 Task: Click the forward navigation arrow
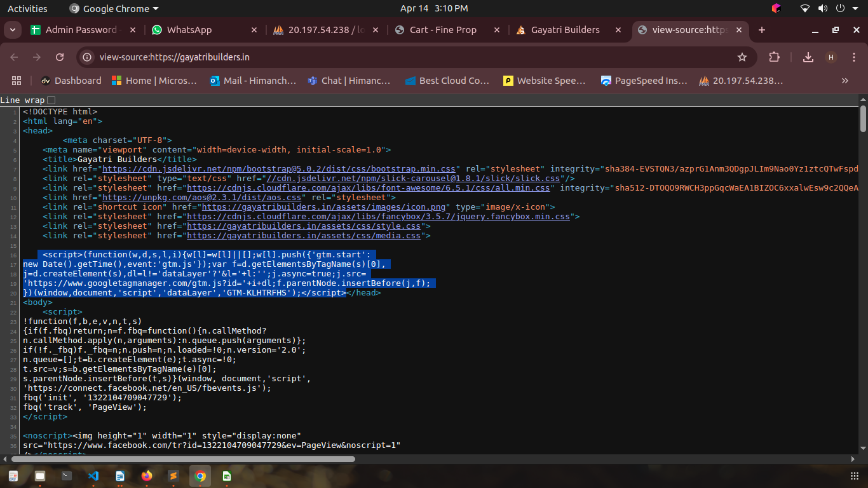click(x=37, y=57)
